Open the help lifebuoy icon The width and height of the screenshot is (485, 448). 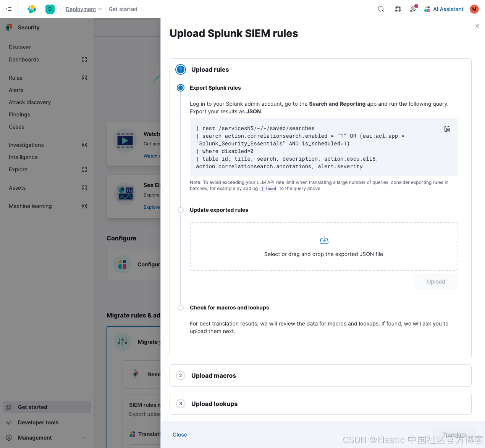click(x=398, y=9)
